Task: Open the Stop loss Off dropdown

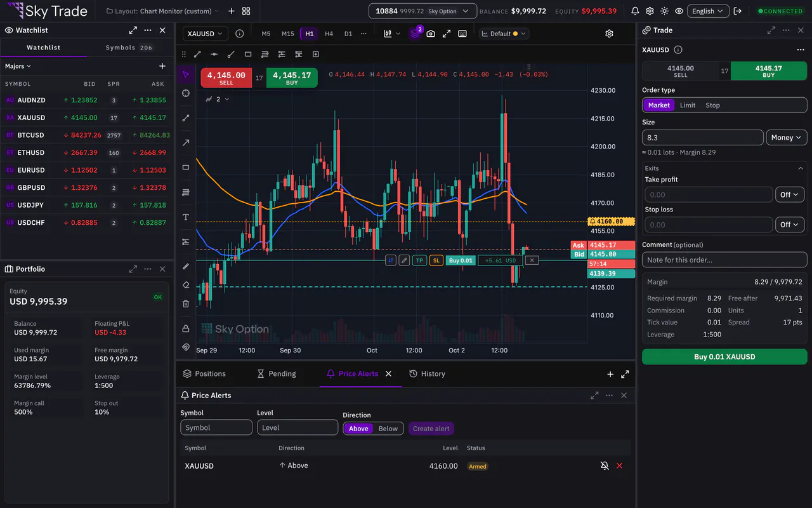Action: (790, 225)
